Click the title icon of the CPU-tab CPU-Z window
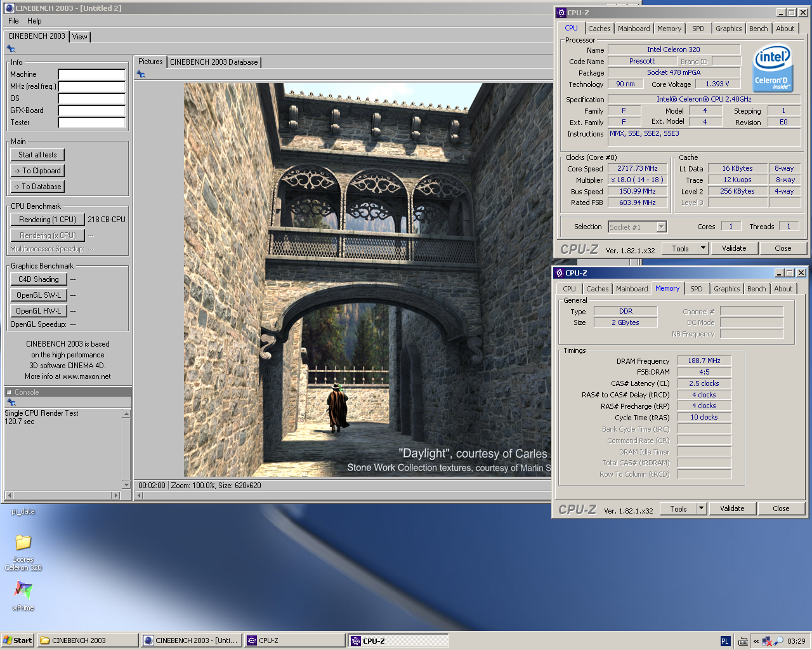The width and height of the screenshot is (812, 650). coord(561,13)
